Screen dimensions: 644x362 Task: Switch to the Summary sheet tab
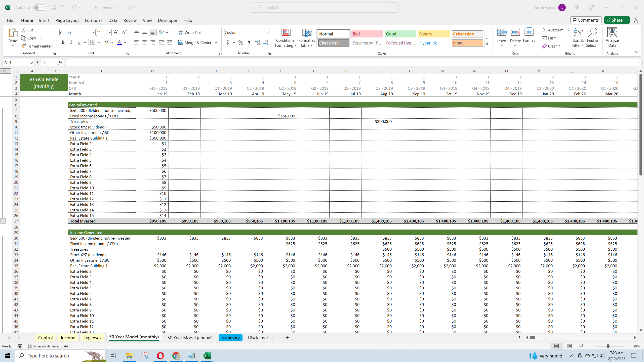pos(230,338)
